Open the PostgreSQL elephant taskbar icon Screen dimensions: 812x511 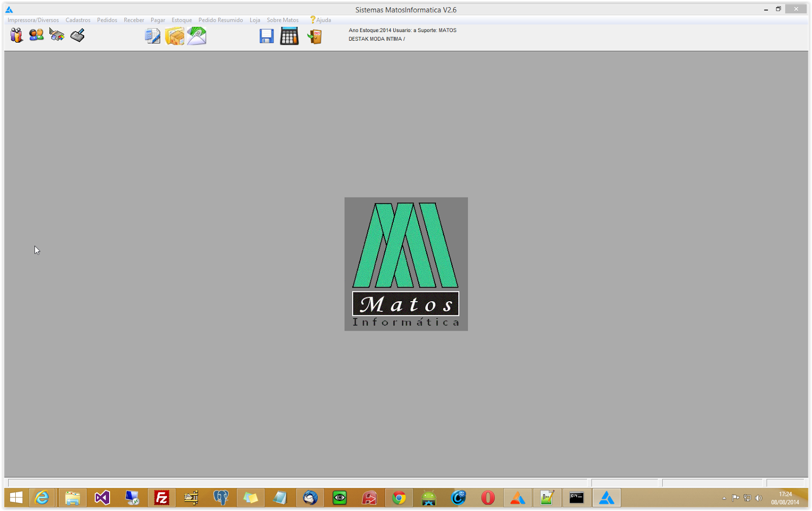(x=221, y=498)
